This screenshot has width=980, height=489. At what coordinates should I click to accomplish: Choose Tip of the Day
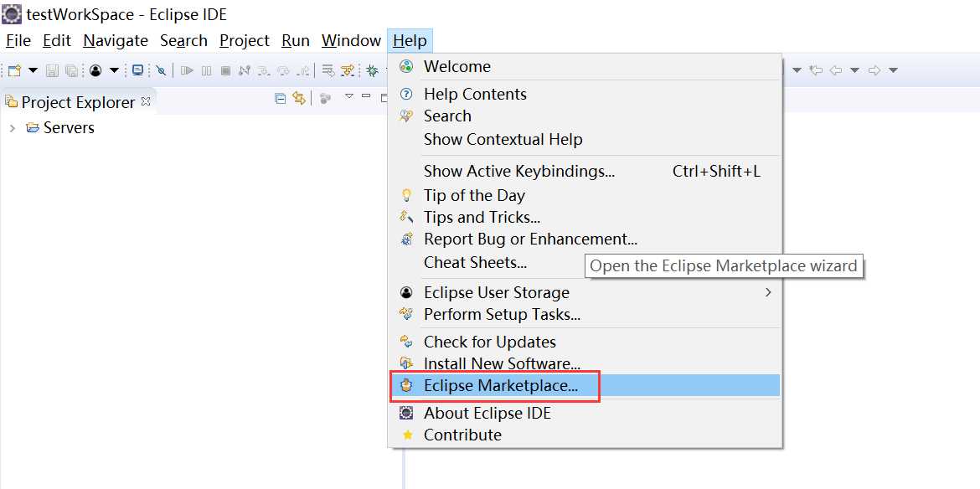pos(585,195)
